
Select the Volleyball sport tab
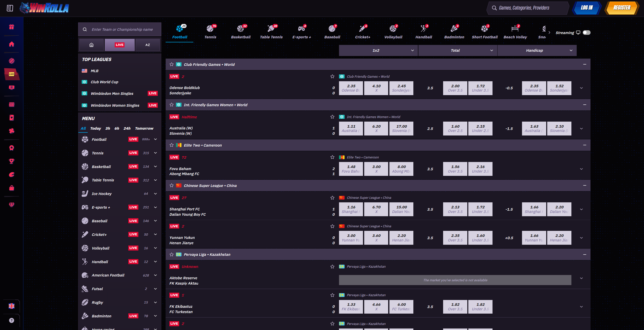click(x=393, y=32)
